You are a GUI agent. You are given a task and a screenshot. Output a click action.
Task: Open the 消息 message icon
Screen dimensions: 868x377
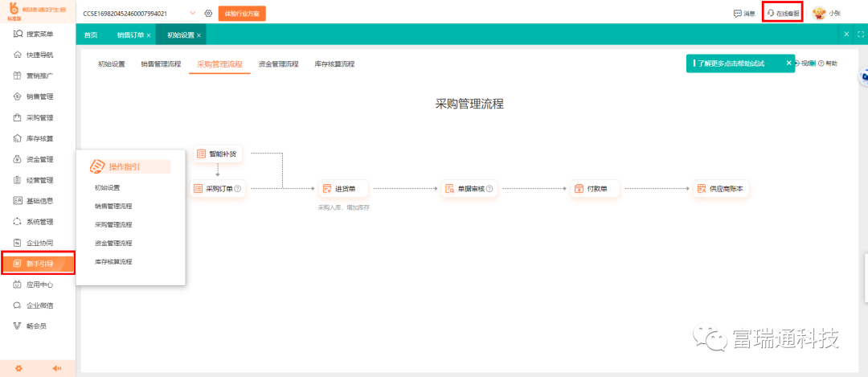(737, 14)
